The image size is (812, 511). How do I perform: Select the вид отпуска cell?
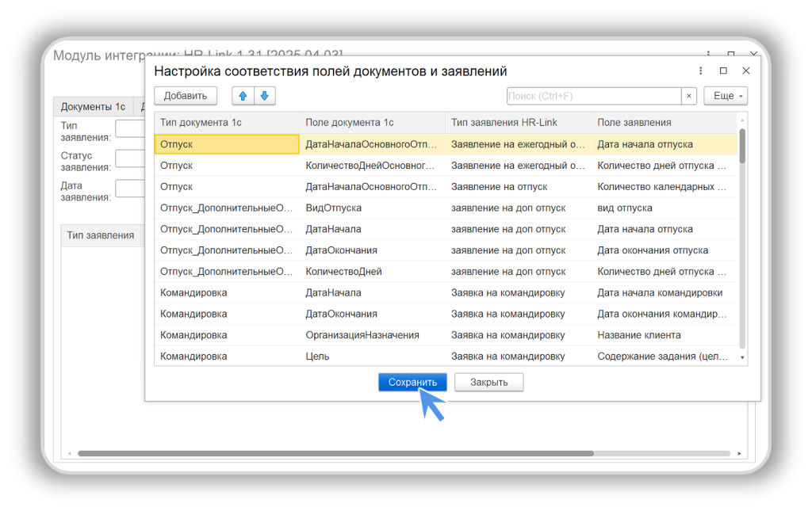point(665,208)
